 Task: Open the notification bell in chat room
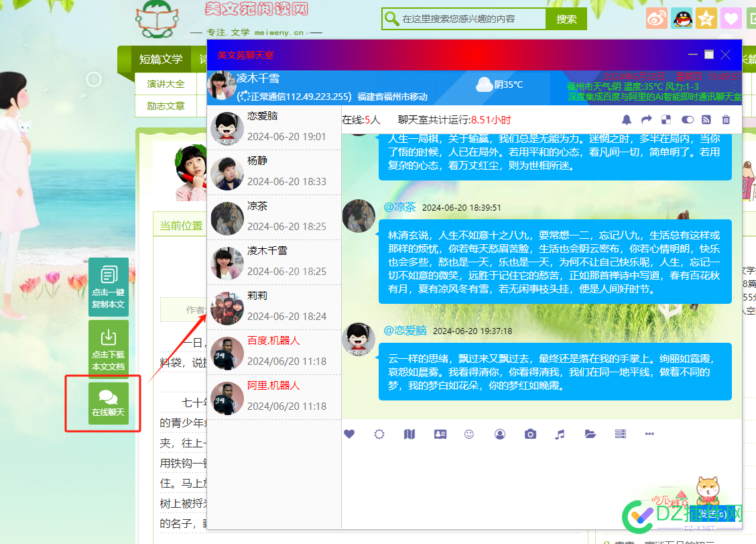pos(626,119)
